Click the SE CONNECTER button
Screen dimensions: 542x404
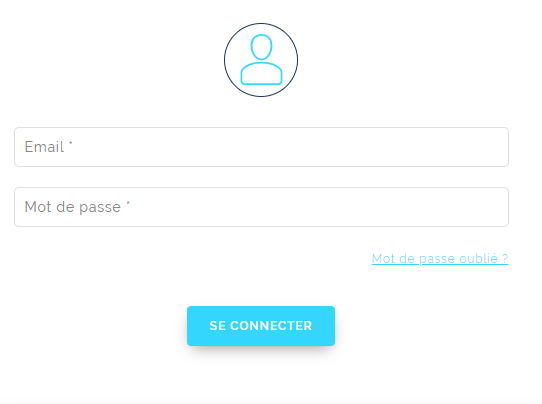[x=261, y=326]
